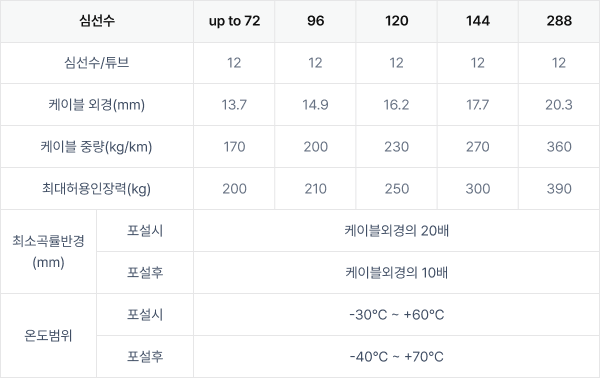Select the 288 column header
The height and width of the screenshot is (378, 600).
[x=559, y=21]
